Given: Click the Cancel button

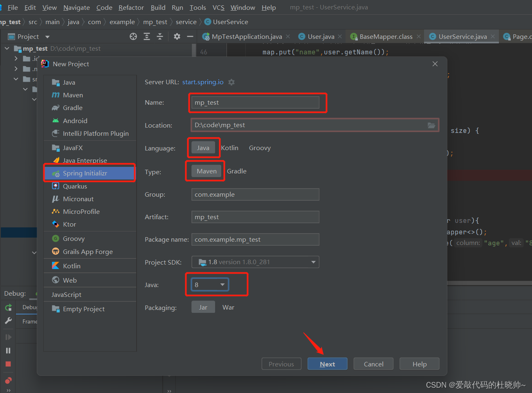Looking at the screenshot, I should (x=374, y=364).
